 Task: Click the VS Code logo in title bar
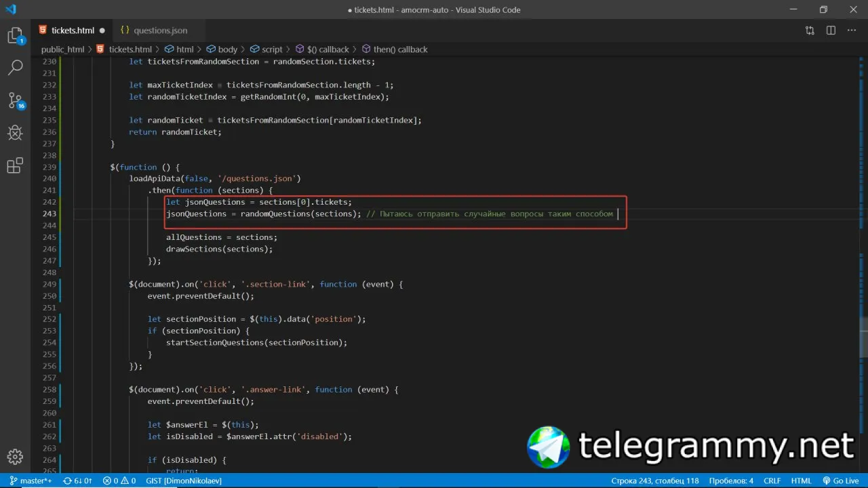point(11,9)
